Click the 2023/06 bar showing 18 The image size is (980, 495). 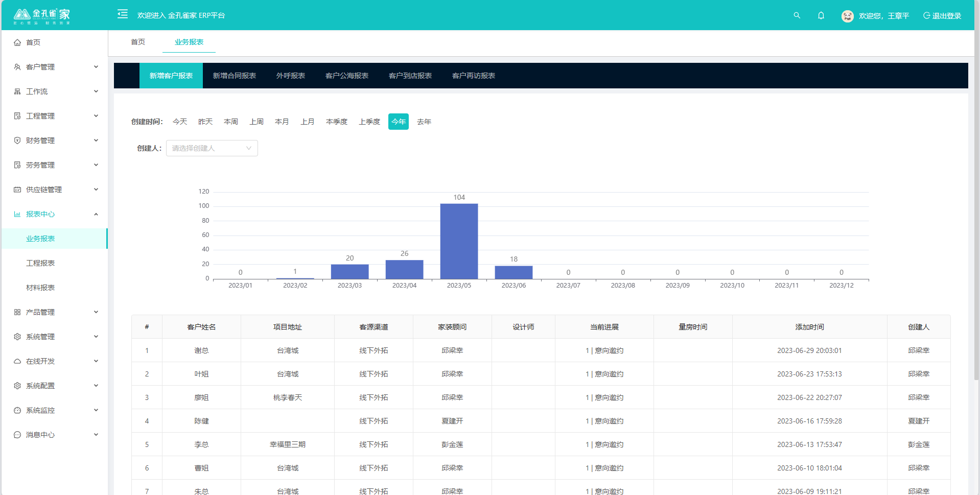coord(514,272)
